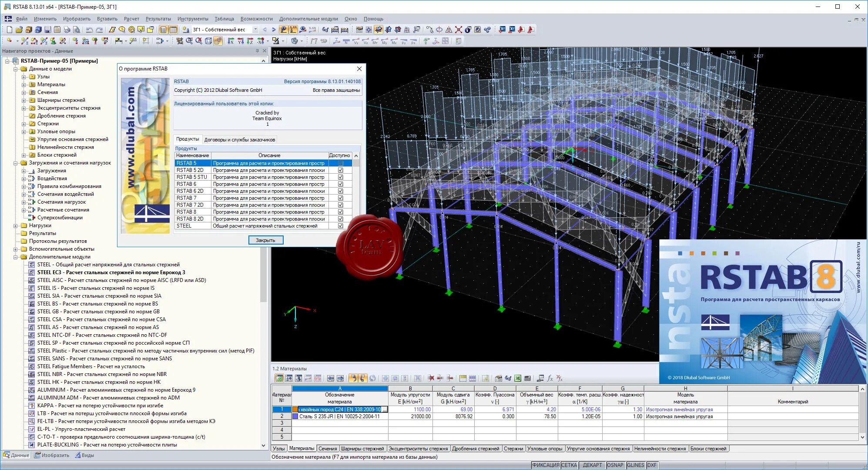Open Договоры и службы заказчиков tab
Screen dimensions: 868x470
pyautogui.click(x=239, y=140)
